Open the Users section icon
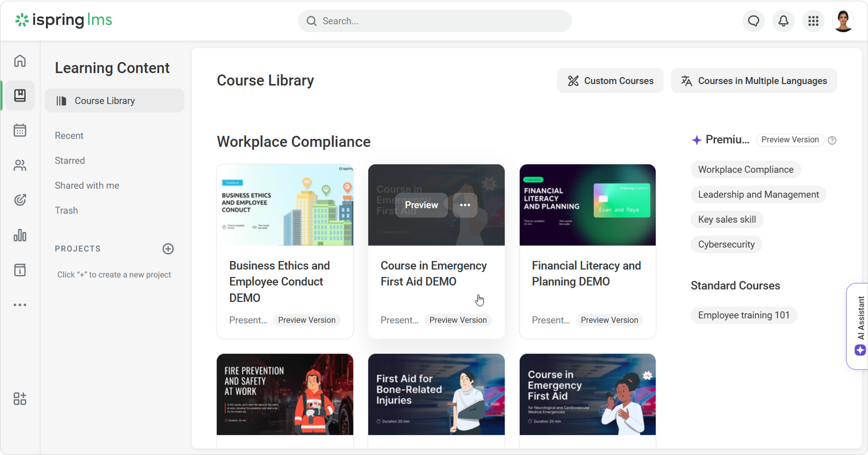Image resolution: width=868 pixels, height=455 pixels. point(20,165)
